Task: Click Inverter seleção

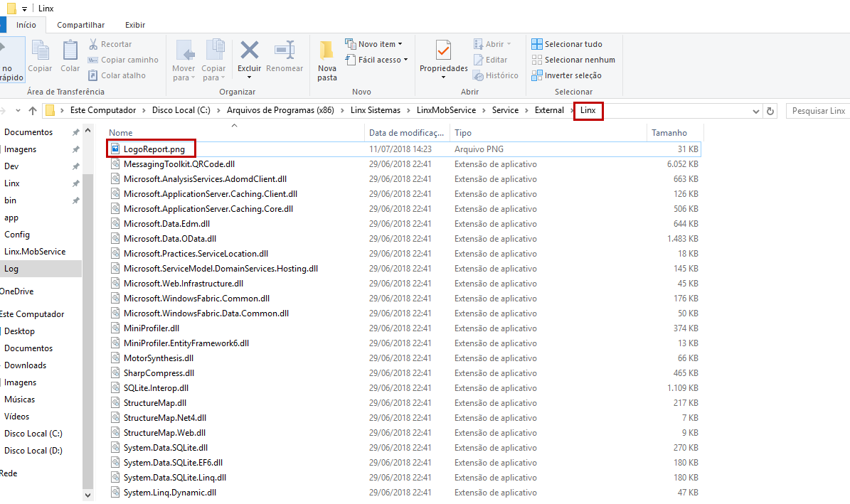Action: 567,75
